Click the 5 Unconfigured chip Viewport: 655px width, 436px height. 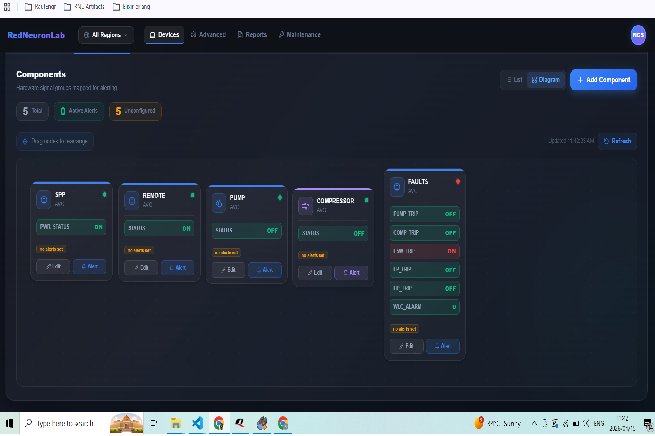pyautogui.click(x=135, y=111)
